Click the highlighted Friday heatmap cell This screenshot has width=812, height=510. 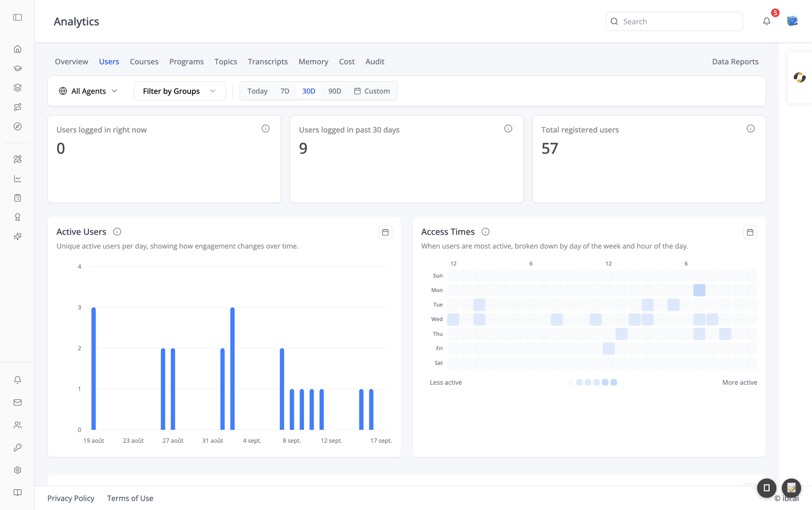(x=608, y=348)
